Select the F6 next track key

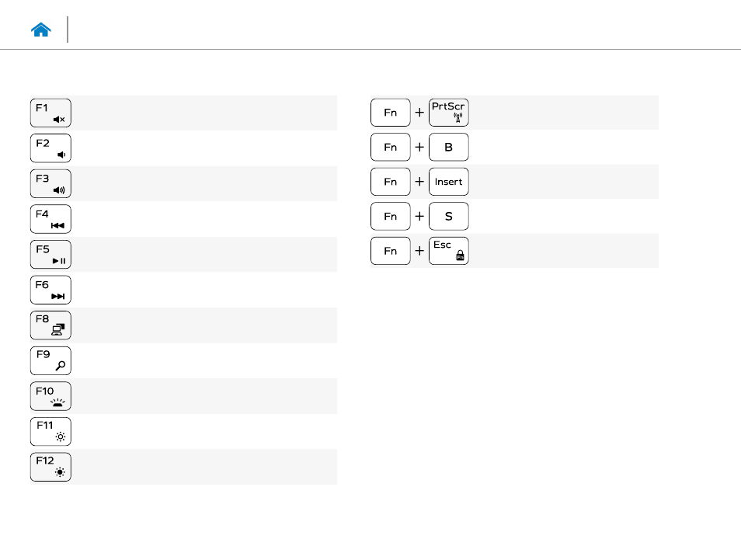(x=50, y=290)
